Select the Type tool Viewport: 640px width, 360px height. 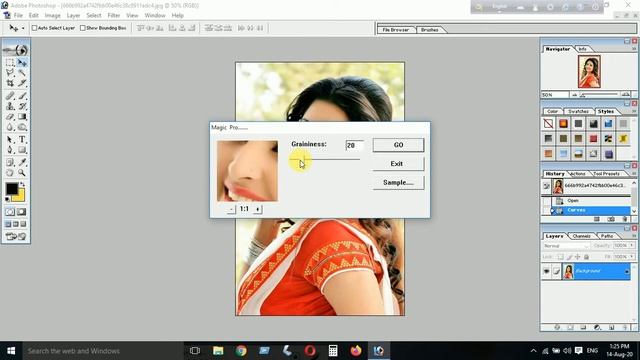pos(22,140)
